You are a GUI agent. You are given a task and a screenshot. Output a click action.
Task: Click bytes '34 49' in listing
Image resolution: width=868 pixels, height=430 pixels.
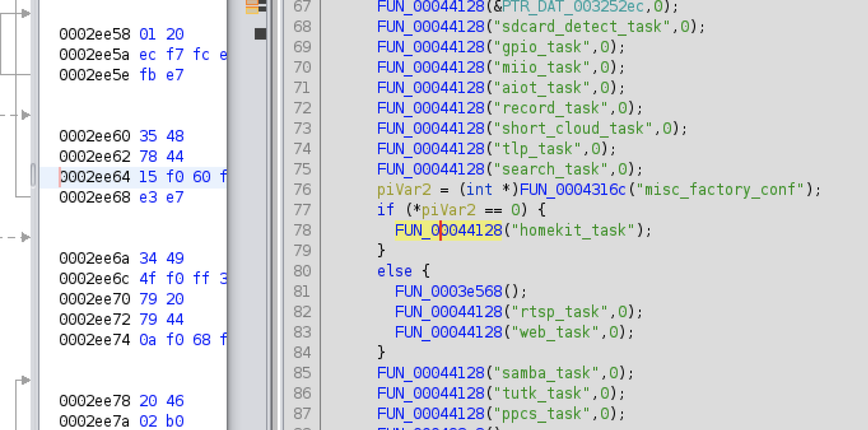[161, 258]
